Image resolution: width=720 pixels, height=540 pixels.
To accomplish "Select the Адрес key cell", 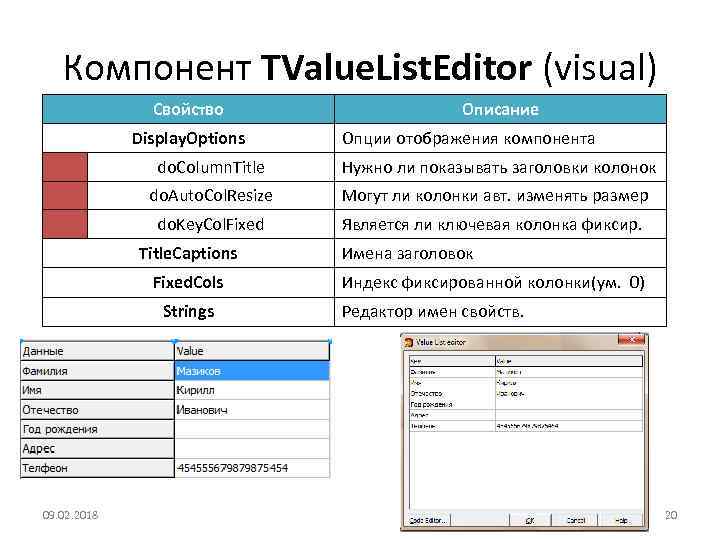I will pyautogui.click(x=97, y=448).
